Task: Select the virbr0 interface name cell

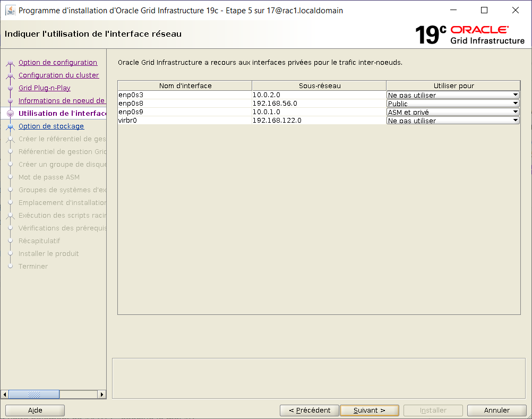Action: click(185, 121)
